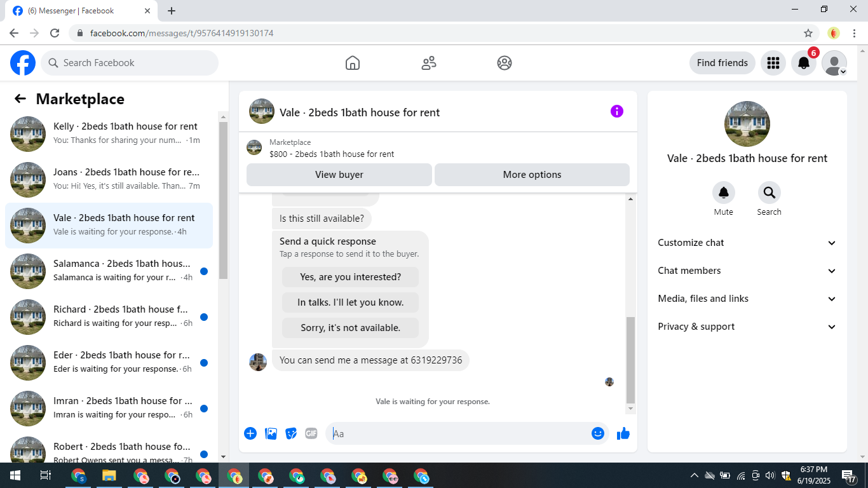The image size is (868, 488).
Task: Open the Salamanca conversation
Action: pyautogui.click(x=109, y=271)
